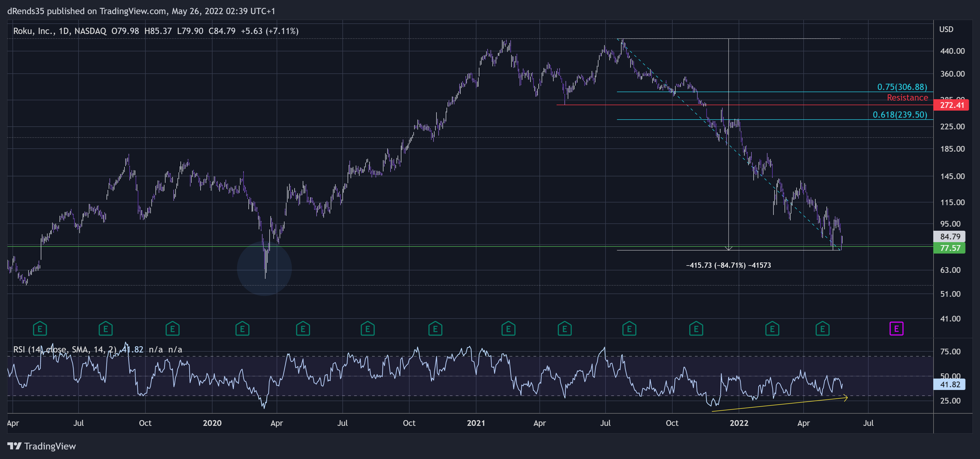Click the USD currency label
Image resolution: width=980 pixels, height=459 pixels.
(946, 29)
